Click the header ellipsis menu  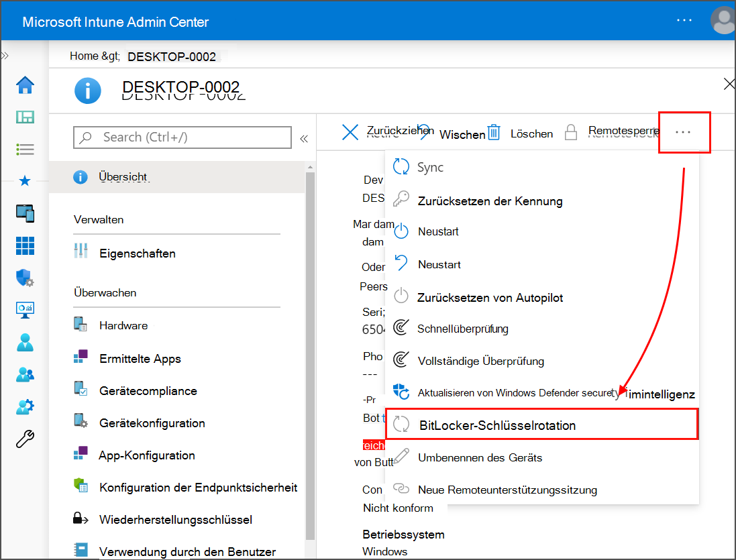(684, 20)
